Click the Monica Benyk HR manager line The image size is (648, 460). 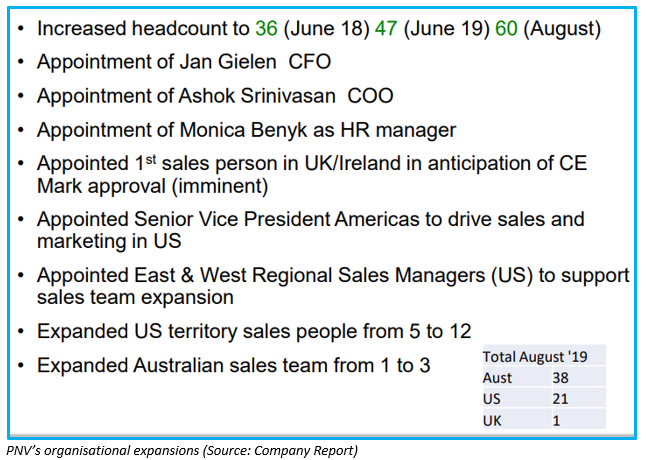pyautogui.click(x=246, y=130)
